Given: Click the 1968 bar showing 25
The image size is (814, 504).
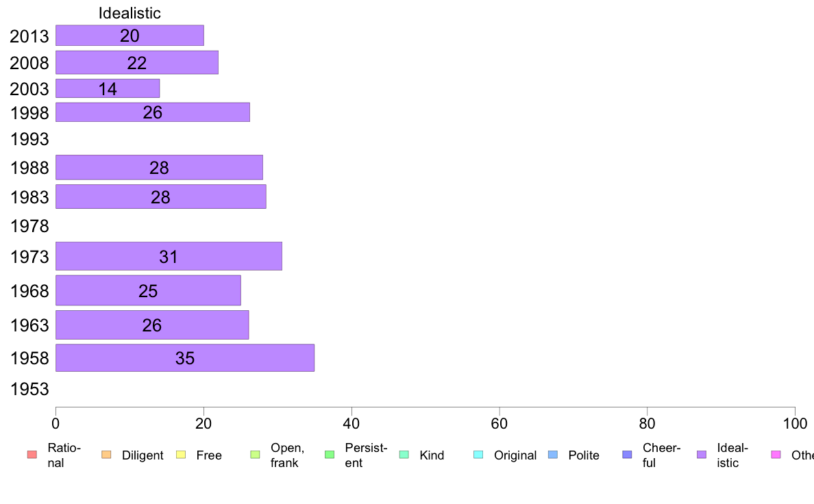Looking at the screenshot, I should pyautogui.click(x=148, y=290).
